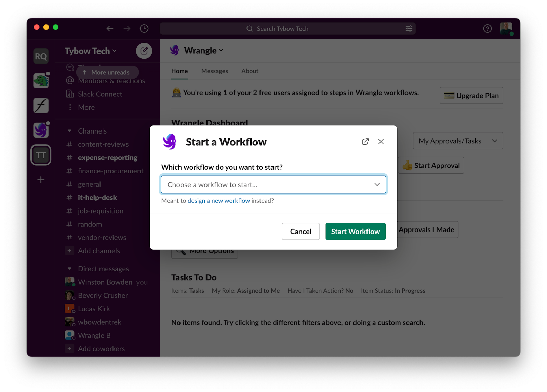
Task: Click the My Role: Assigned to Me filter
Action: pos(246,291)
